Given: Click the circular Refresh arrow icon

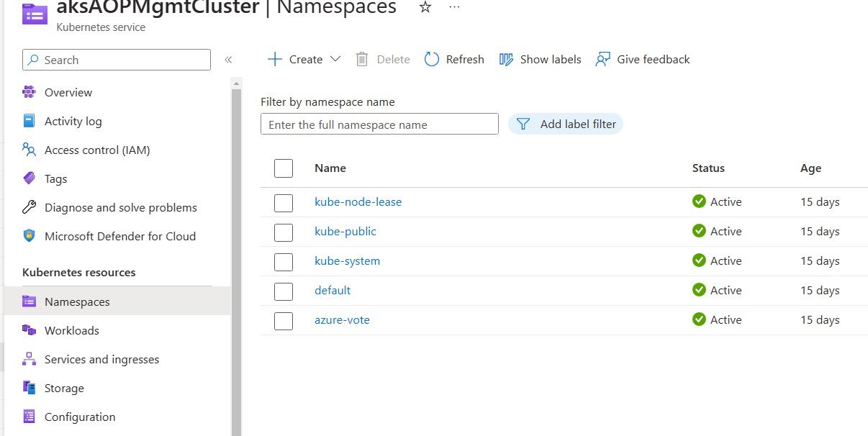Looking at the screenshot, I should [x=432, y=59].
